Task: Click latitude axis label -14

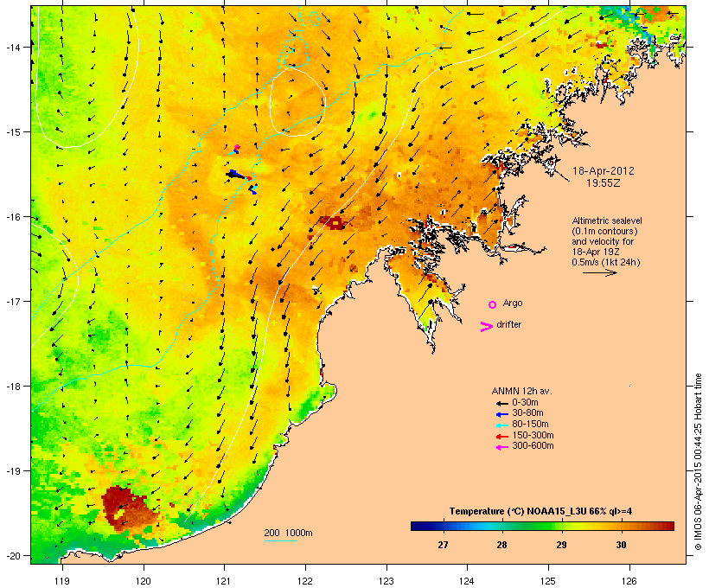Action: click(13, 47)
